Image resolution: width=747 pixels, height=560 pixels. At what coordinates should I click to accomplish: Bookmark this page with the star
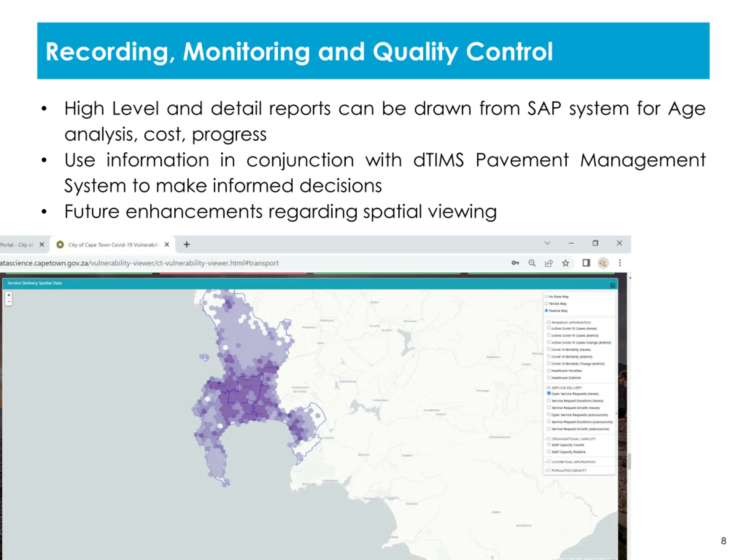tap(565, 263)
